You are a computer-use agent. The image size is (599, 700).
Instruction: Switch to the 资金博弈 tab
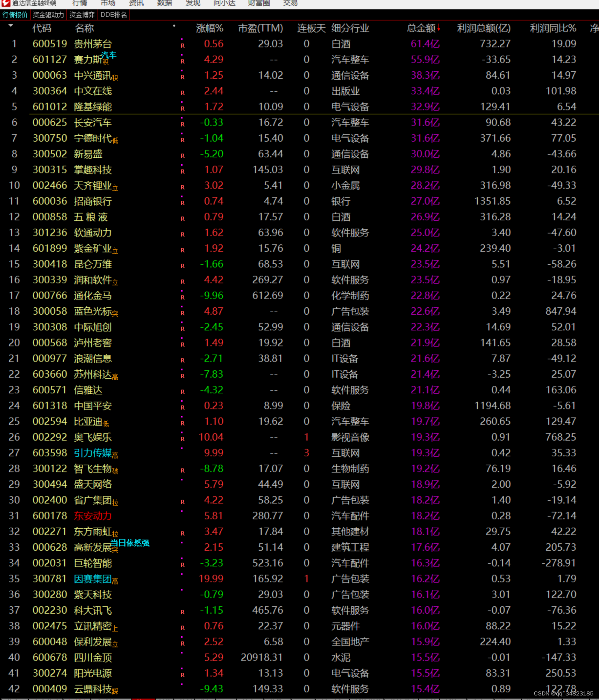click(x=82, y=15)
